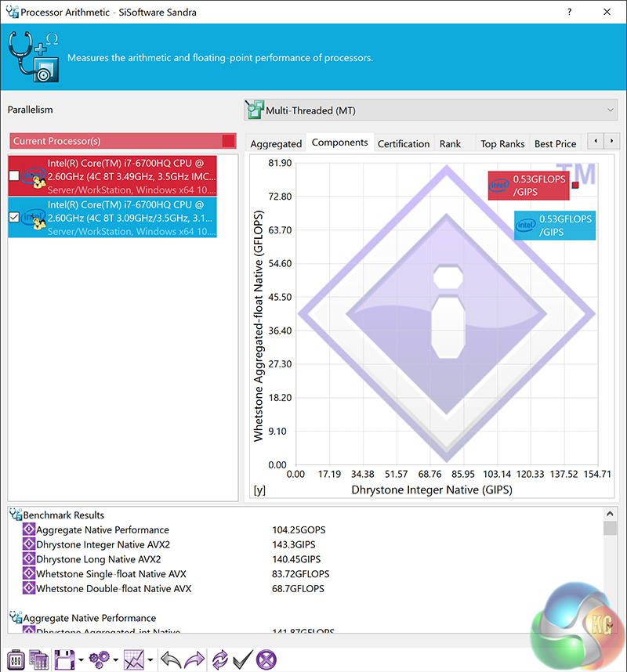Open the Best Price tab
The width and height of the screenshot is (627, 672).
pos(556,143)
